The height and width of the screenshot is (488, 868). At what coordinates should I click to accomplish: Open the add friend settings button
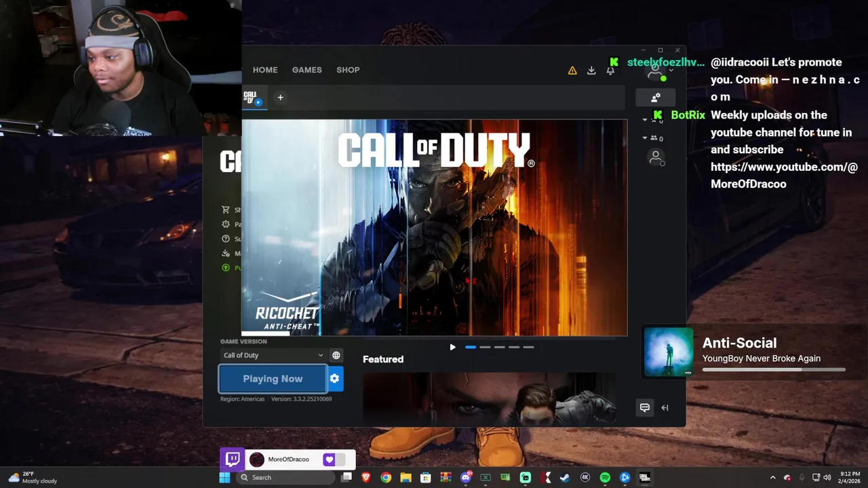656,98
